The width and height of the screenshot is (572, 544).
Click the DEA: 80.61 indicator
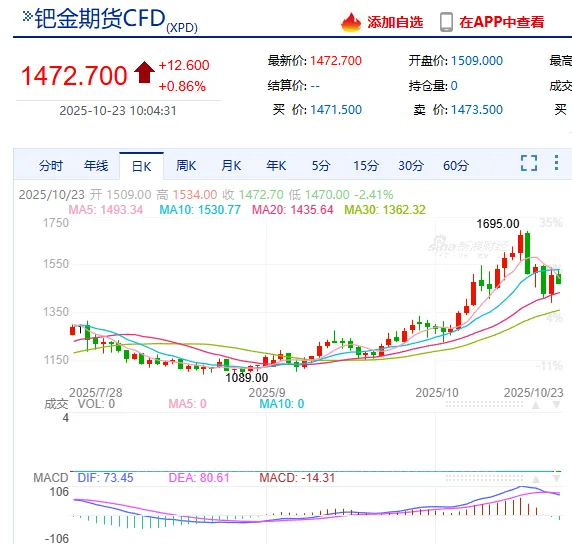199,478
